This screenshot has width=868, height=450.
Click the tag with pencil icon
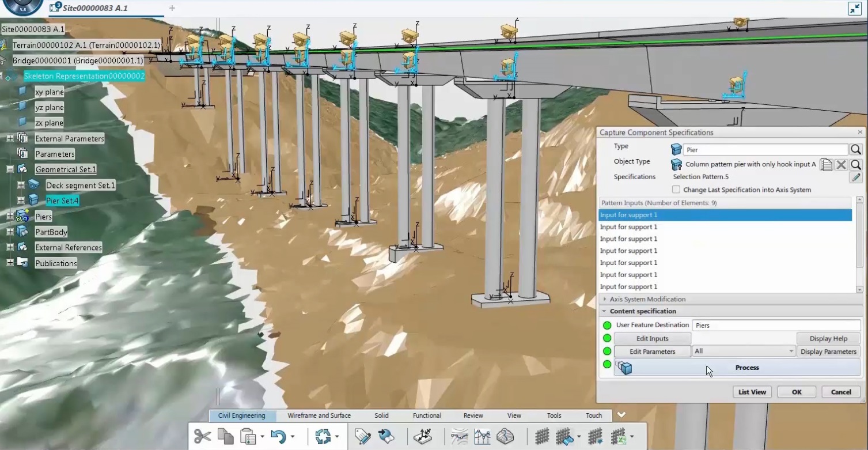363,436
